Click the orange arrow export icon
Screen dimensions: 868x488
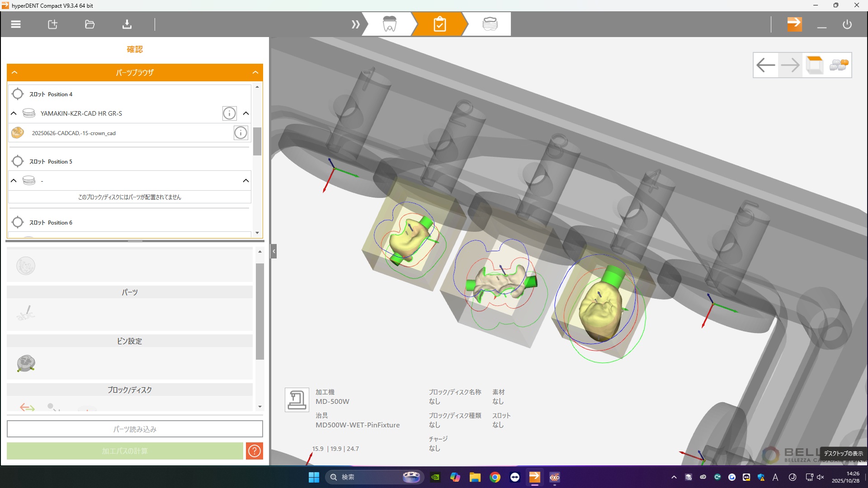[x=794, y=24]
